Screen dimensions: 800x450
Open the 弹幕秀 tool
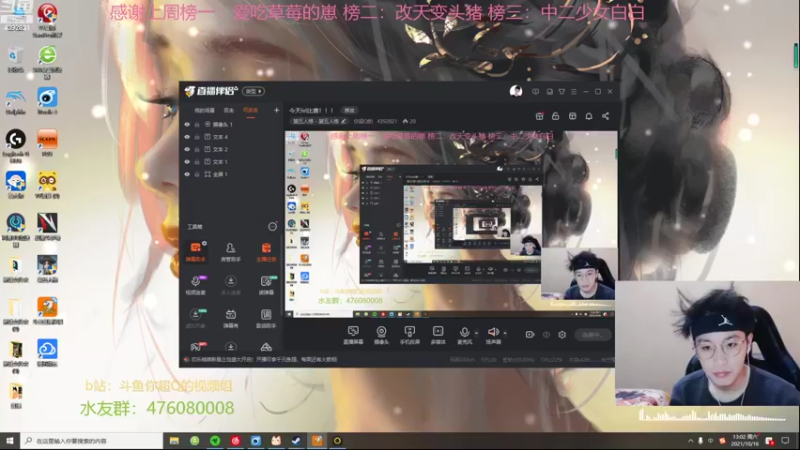click(x=231, y=318)
